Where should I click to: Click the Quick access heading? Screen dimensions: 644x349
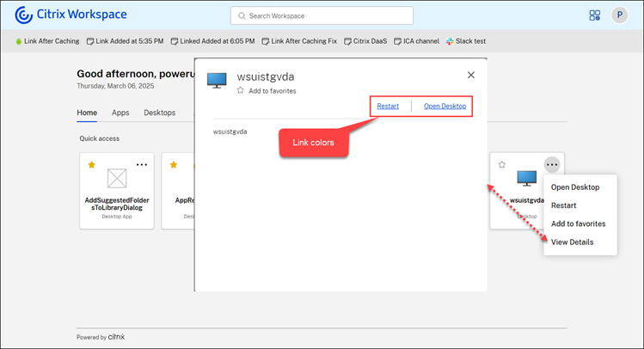(100, 138)
